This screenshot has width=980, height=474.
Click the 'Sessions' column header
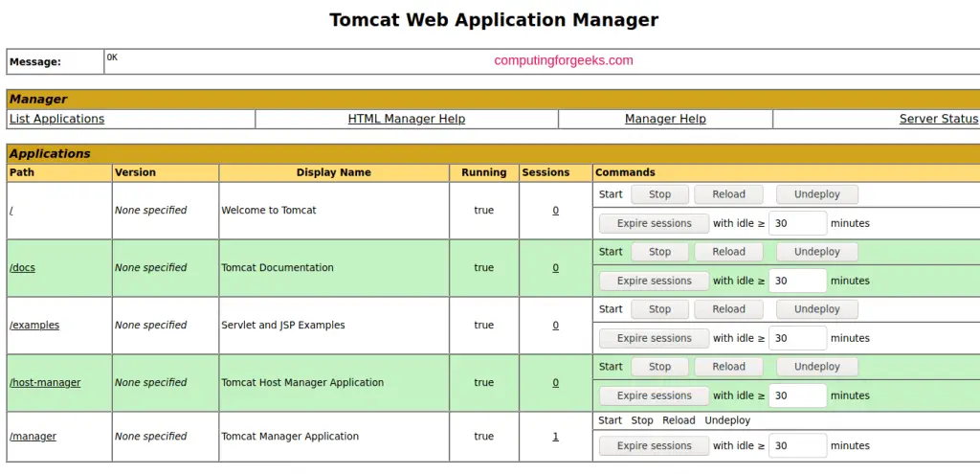[x=546, y=172]
